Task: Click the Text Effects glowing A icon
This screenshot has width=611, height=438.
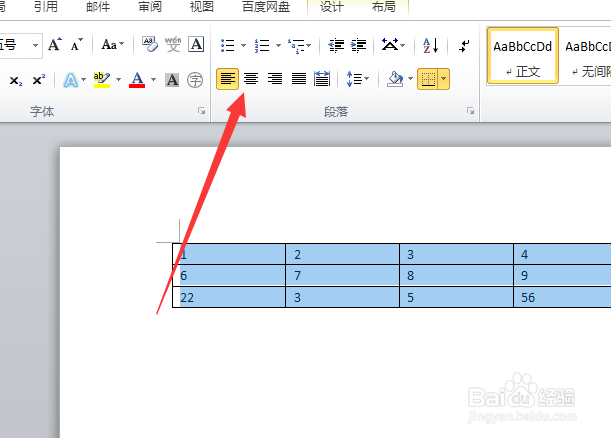Action: point(71,80)
